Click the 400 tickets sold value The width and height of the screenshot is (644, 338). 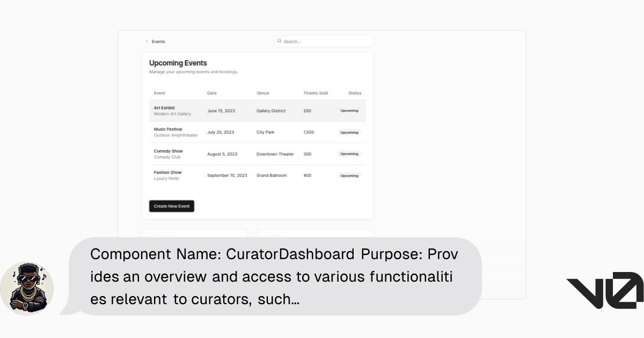[x=307, y=175]
